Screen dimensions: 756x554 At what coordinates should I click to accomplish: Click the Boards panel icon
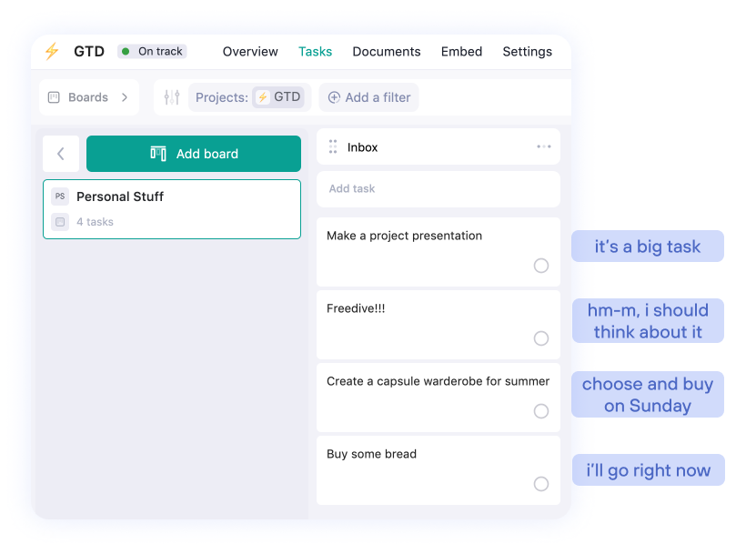click(53, 96)
